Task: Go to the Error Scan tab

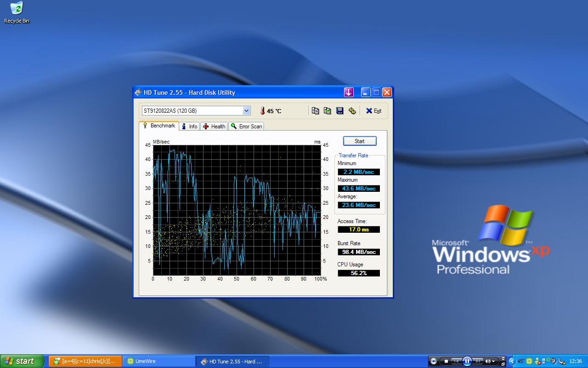Action: [246, 126]
